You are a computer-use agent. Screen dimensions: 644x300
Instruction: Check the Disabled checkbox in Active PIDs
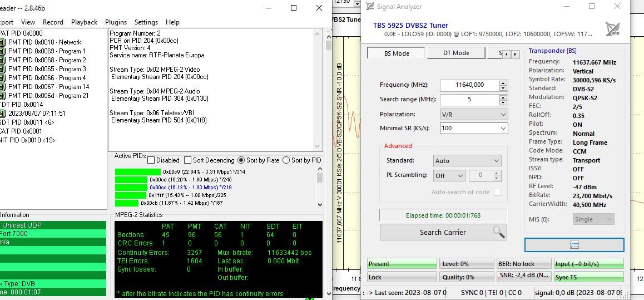pos(151,160)
